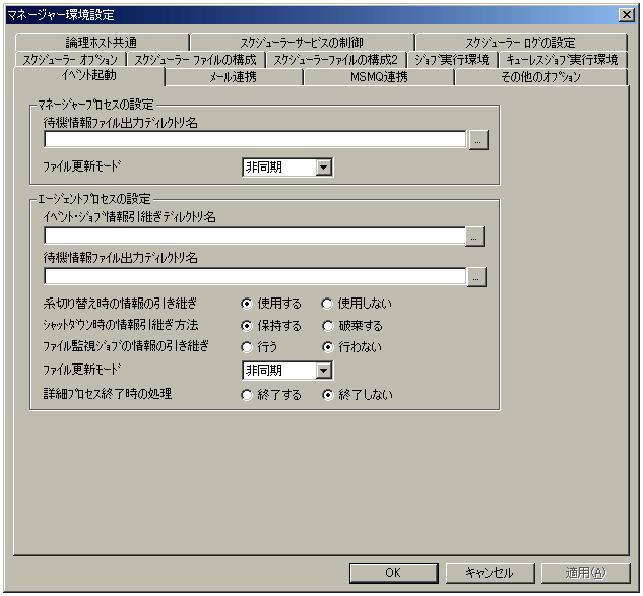Open キューレスジョブ実行環境 tab
643x596 pixels.
point(563,59)
